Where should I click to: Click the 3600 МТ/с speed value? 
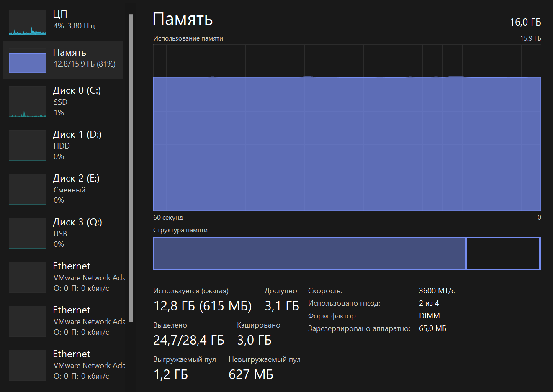[437, 291]
